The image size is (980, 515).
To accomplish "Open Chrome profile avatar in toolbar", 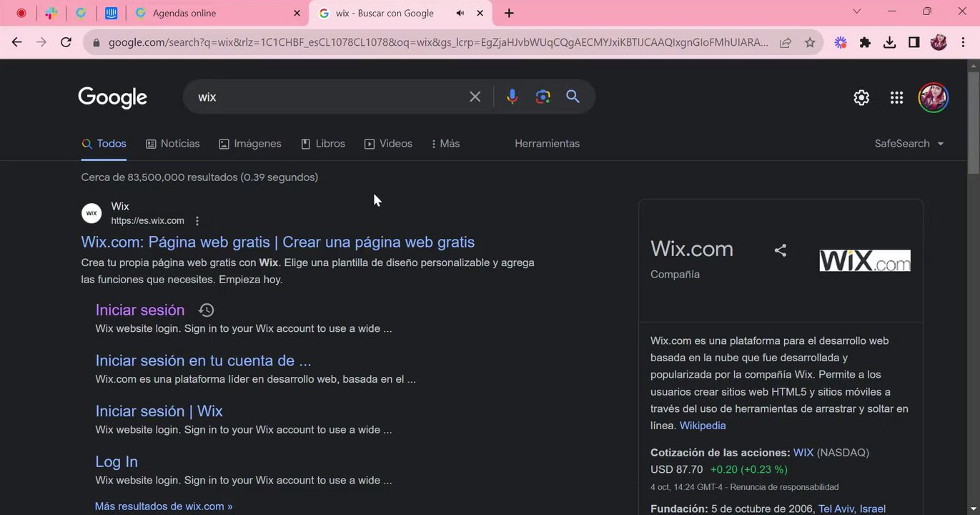I will click(x=939, y=42).
